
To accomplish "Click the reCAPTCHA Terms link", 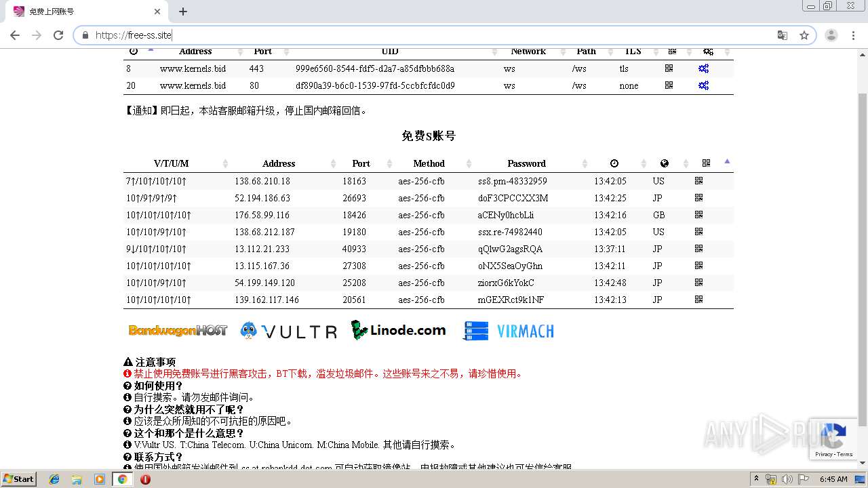I will pos(845,454).
